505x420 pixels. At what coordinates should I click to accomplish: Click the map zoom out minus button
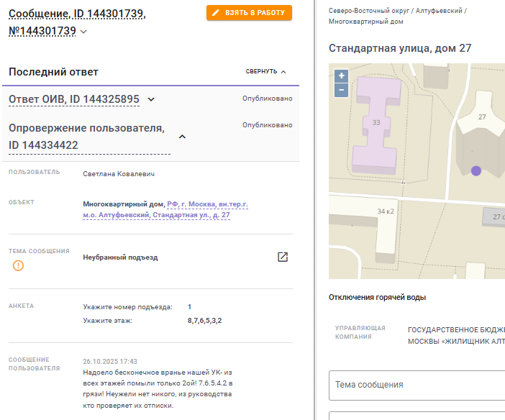coord(342,90)
